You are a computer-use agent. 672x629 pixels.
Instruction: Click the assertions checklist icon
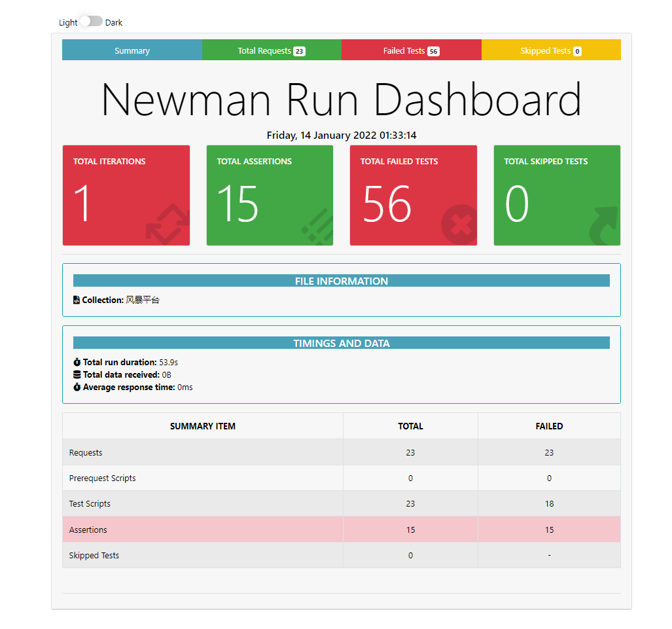(x=317, y=227)
